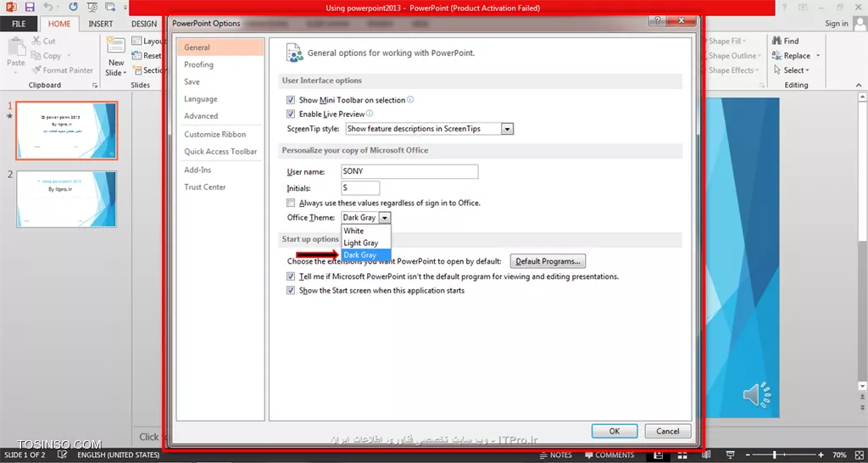Click the PowerPoint Help question mark icon
This screenshot has height=463, width=868.
coord(784,7)
